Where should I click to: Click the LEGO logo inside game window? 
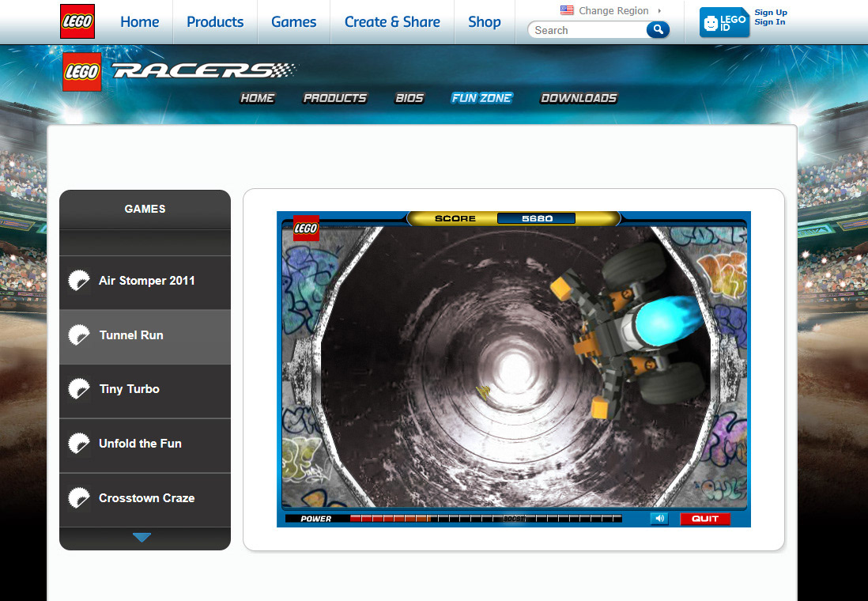coord(306,229)
